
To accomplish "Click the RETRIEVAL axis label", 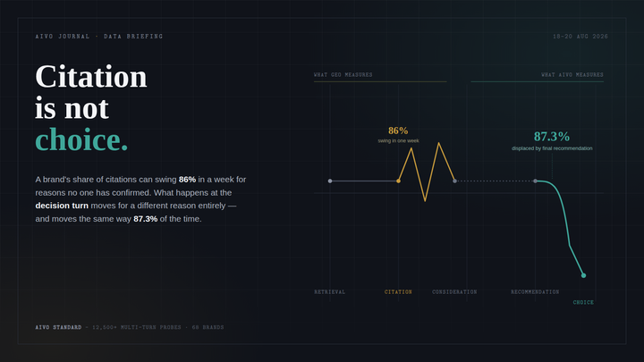I will [x=330, y=291].
